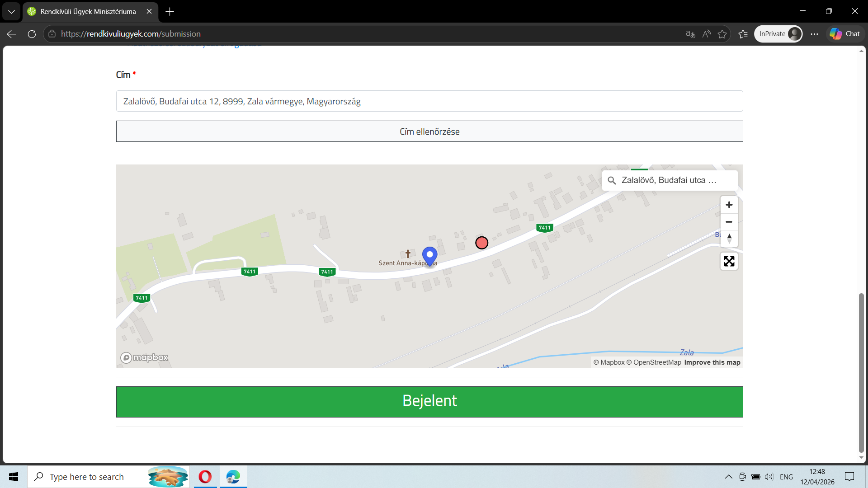Click the page vertical scrollbar thumb
Viewport: 868px width, 488px height.
coord(861,373)
